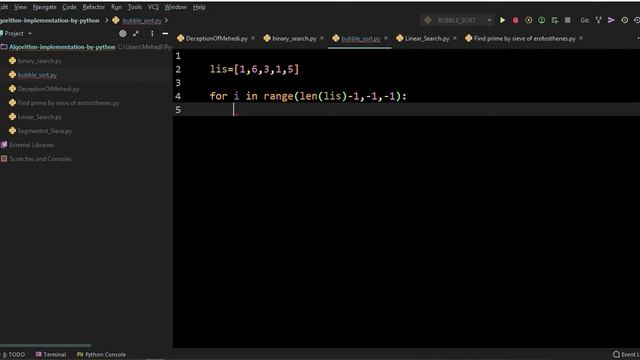640x360 pixels.
Task: Open the Terminal tool window
Action: point(51,355)
